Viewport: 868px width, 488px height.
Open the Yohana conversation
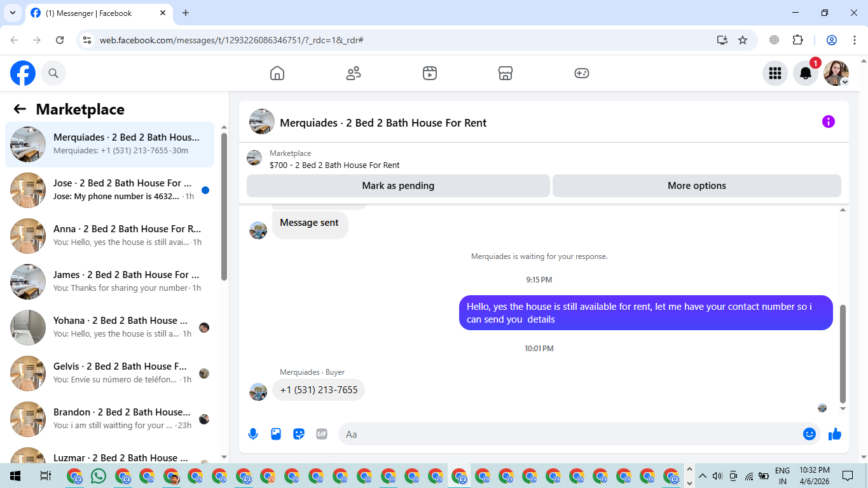click(110, 328)
